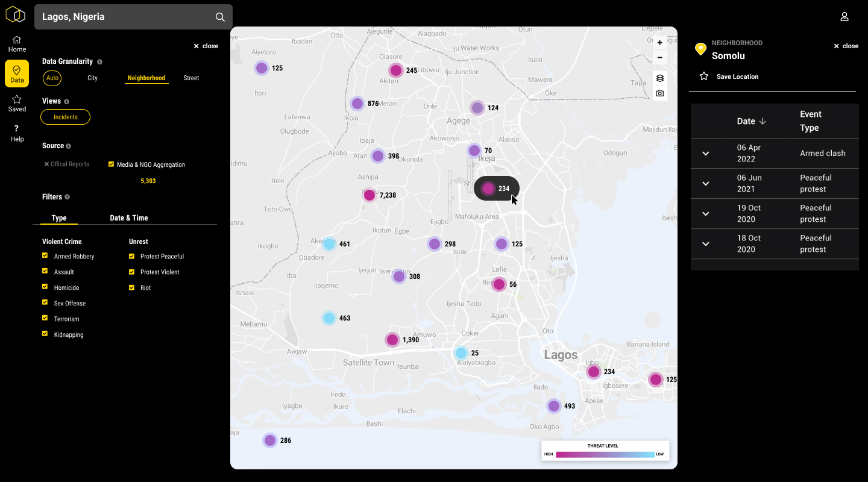Select City data granularity
Screen dimensions: 868x482
(92, 78)
